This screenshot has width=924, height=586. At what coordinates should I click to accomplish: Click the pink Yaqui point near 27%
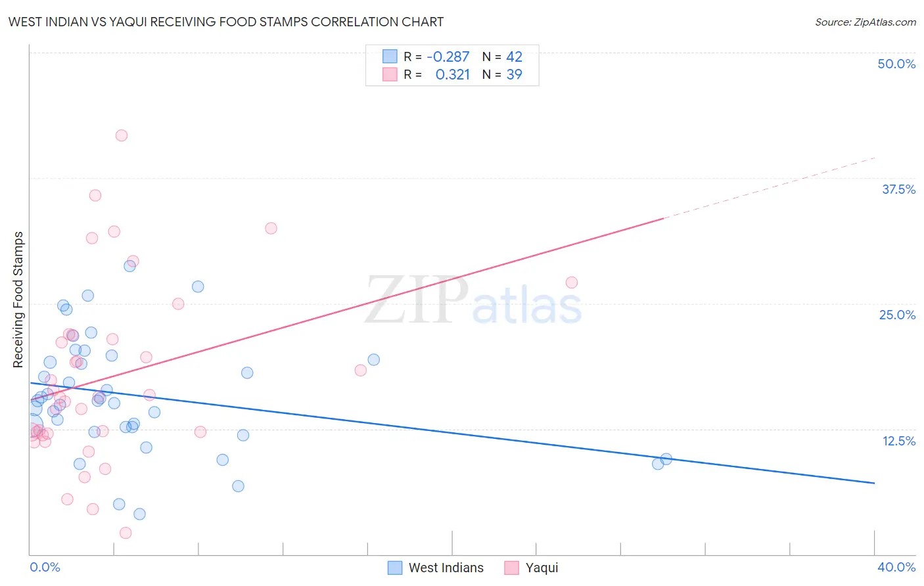572,282
